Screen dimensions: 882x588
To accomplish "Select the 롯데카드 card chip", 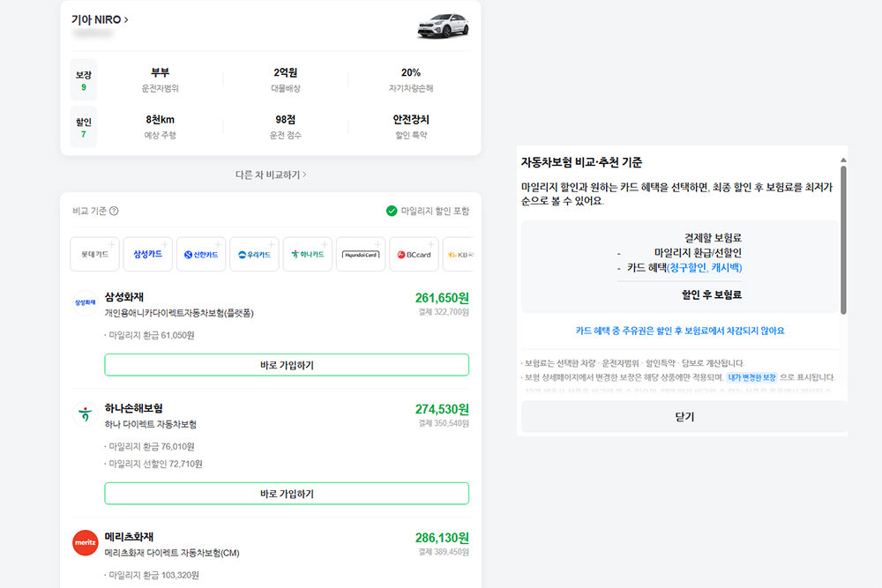I will point(94,254).
